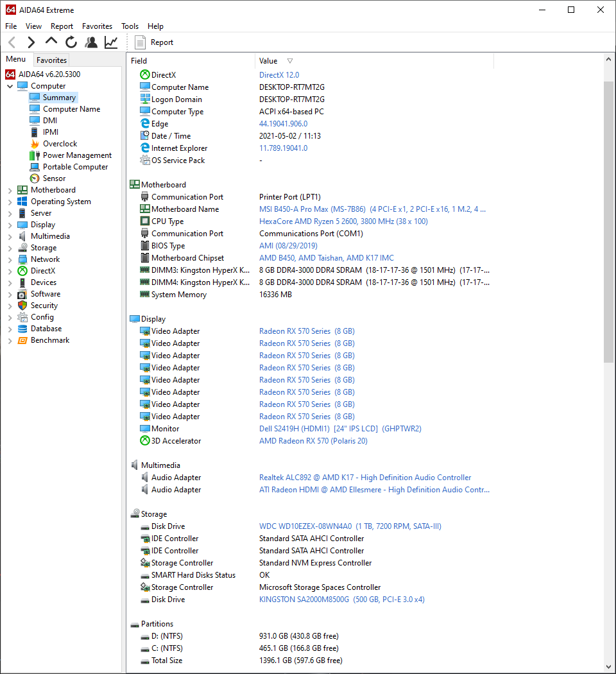Switch to the Favorites tab
Screen dimensions: 616x674
click(51, 60)
